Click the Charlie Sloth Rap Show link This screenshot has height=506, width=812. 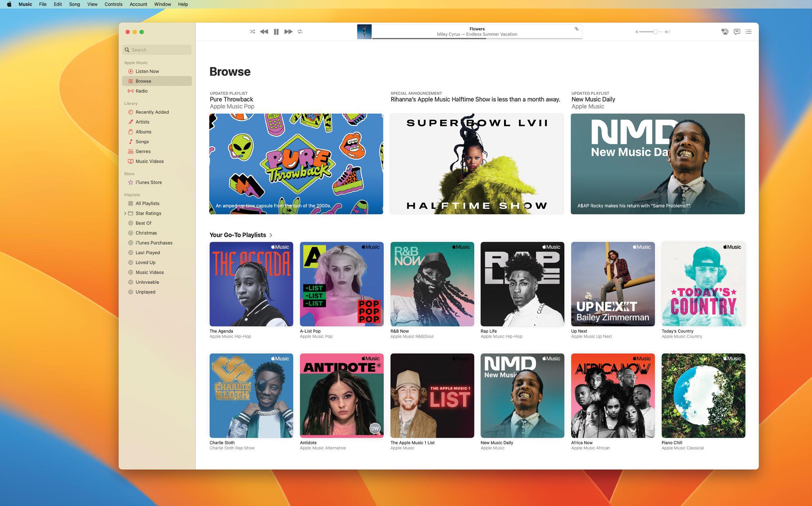pyautogui.click(x=232, y=448)
